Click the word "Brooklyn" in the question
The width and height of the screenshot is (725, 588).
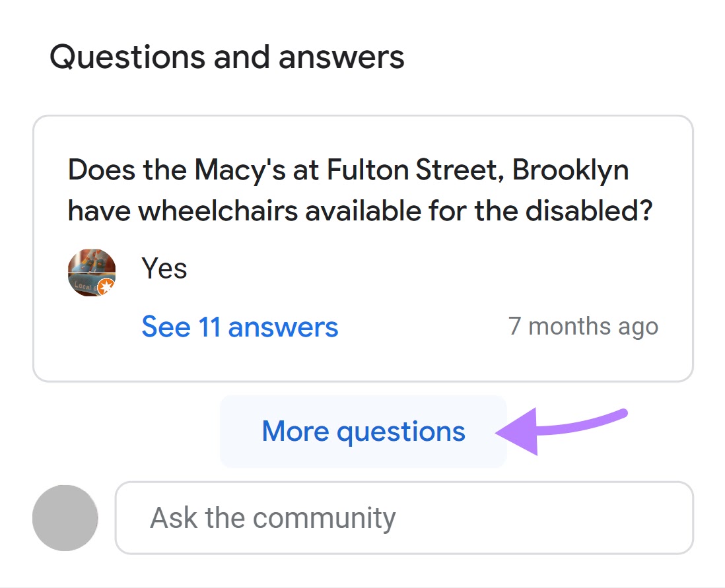point(570,171)
